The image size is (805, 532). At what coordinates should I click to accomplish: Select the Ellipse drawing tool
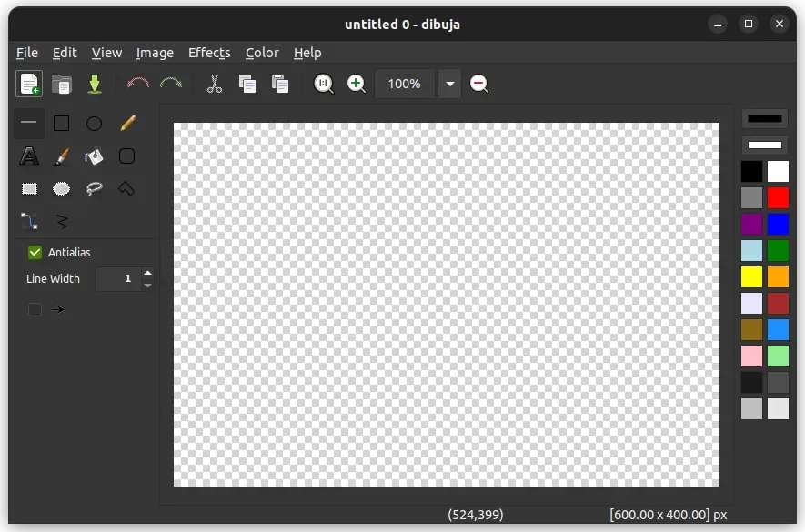point(94,124)
